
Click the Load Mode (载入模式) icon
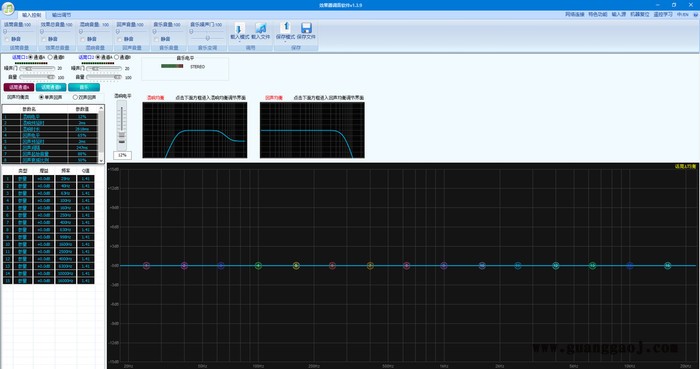[239, 28]
